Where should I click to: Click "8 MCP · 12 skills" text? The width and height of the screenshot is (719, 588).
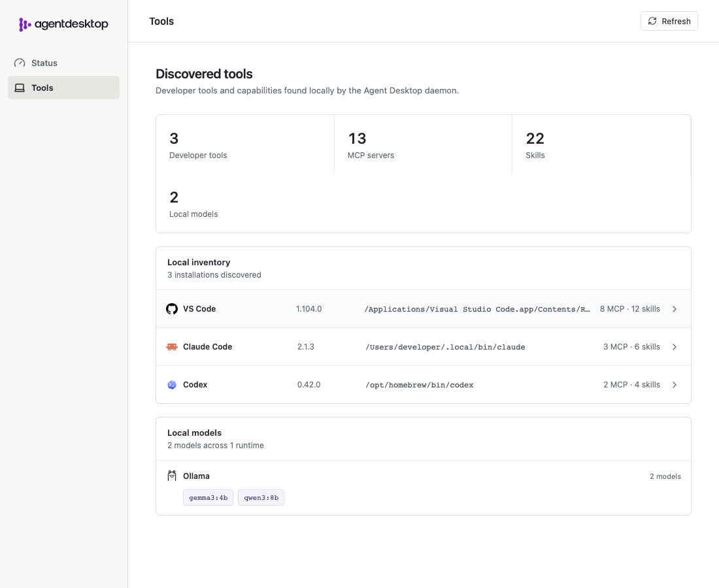click(630, 309)
